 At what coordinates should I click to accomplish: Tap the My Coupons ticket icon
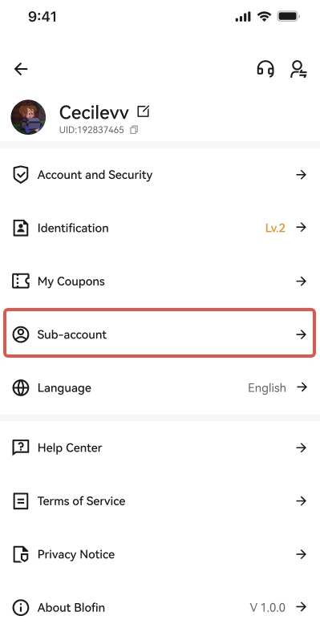21,281
